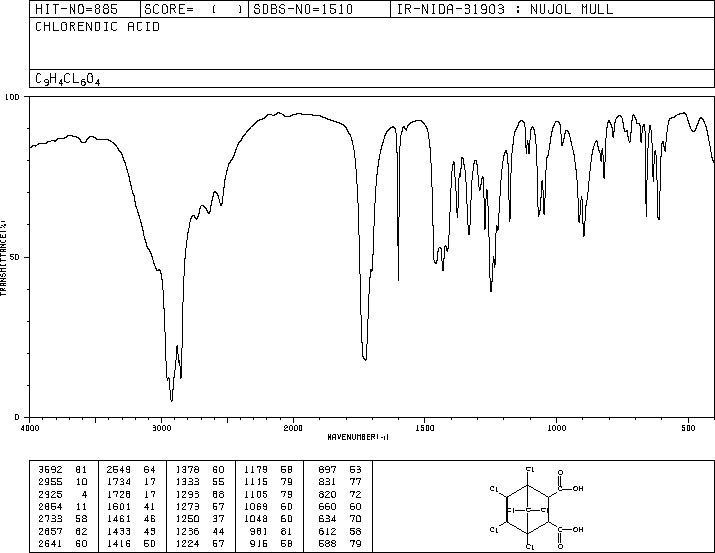
Task: Click the 4000 tick label on x-axis
Action: tap(30, 428)
